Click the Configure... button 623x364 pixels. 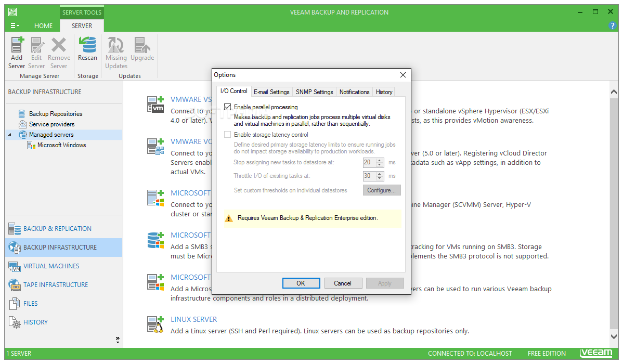pyautogui.click(x=381, y=190)
